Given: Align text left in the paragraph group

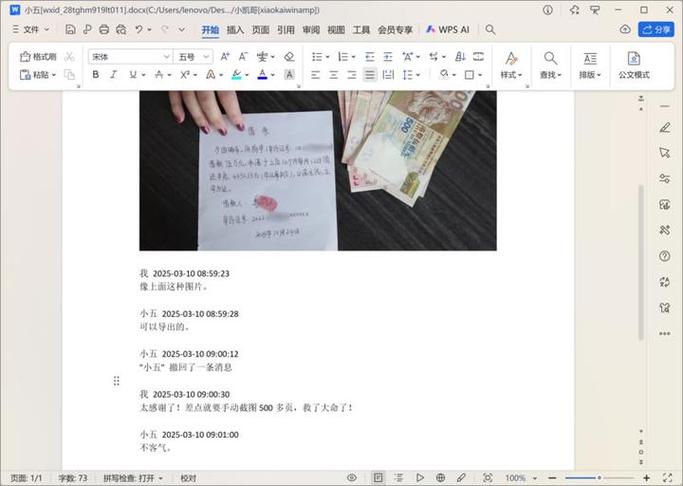Looking at the screenshot, I should point(315,75).
